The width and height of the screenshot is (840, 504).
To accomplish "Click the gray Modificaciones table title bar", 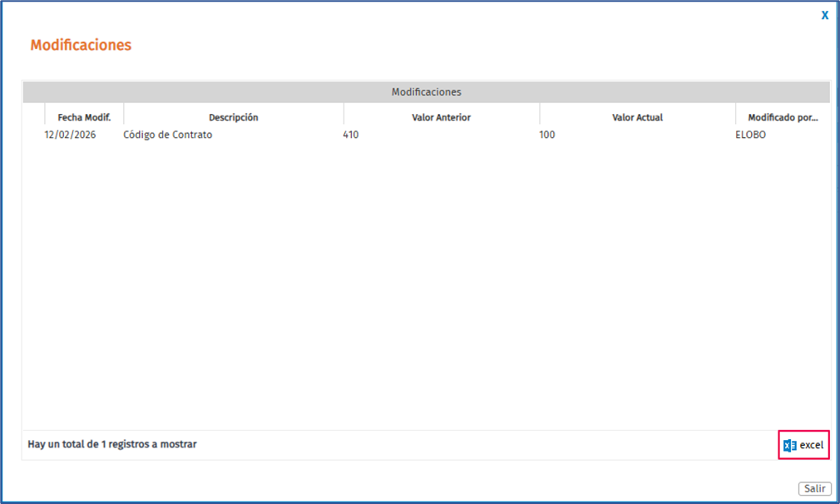I will point(427,92).
